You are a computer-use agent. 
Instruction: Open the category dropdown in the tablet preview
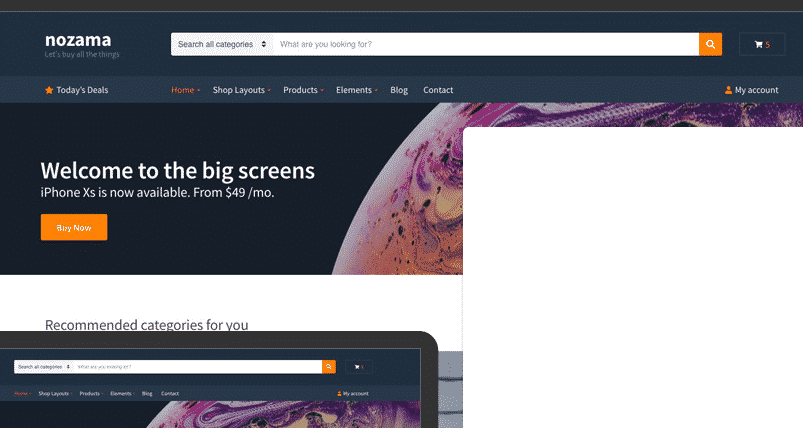[x=44, y=367]
